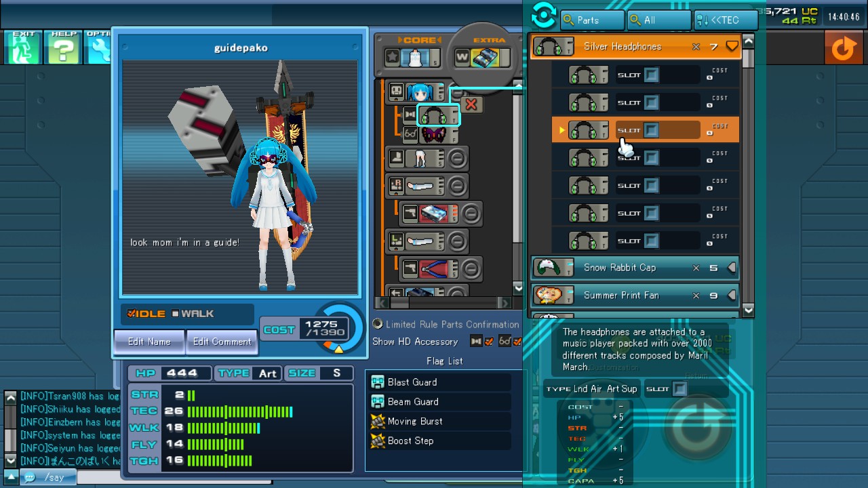Click the chat log scroll up arrow
The width and height of the screenshot is (868, 488).
tap(10, 398)
